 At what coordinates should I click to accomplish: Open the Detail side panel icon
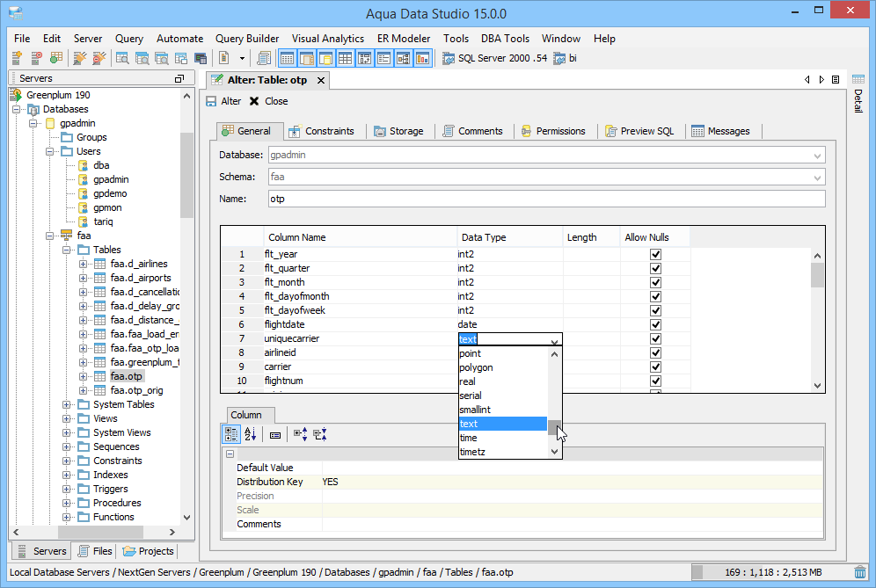pyautogui.click(x=858, y=79)
